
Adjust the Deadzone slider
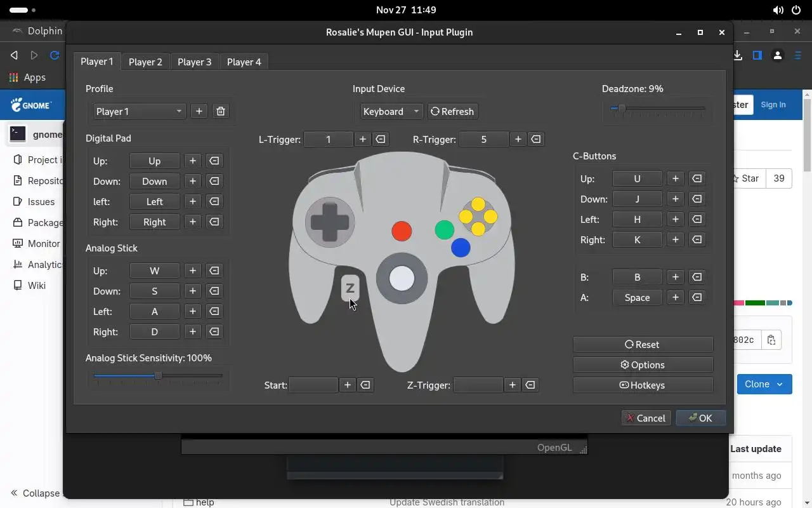658,109
